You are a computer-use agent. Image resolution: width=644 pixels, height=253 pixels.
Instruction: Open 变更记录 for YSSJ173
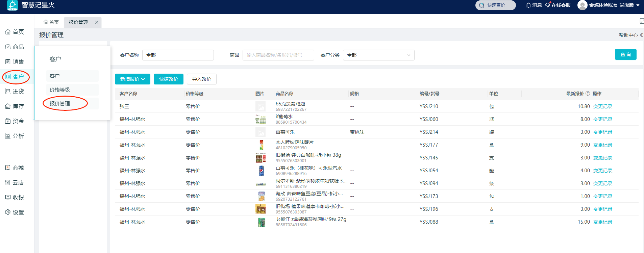(603, 196)
